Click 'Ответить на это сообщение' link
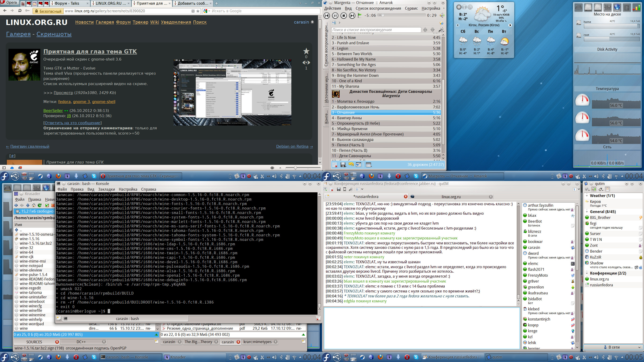 [73, 123]
